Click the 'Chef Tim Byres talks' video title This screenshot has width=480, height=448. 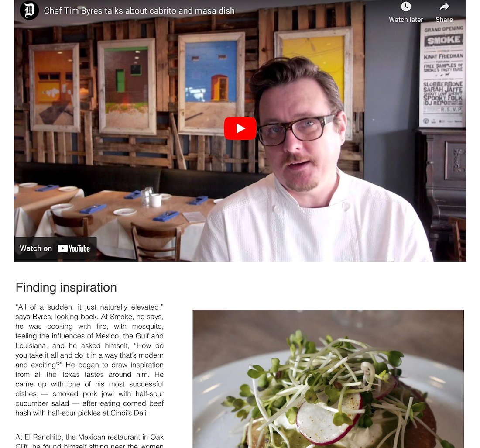pyautogui.click(x=139, y=11)
